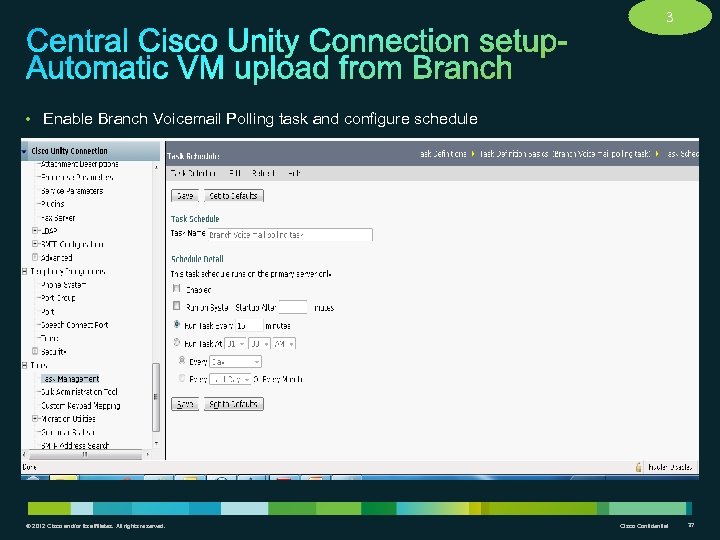Open Service Parameters in sidebar
The height and width of the screenshot is (540, 720).
coord(72,191)
